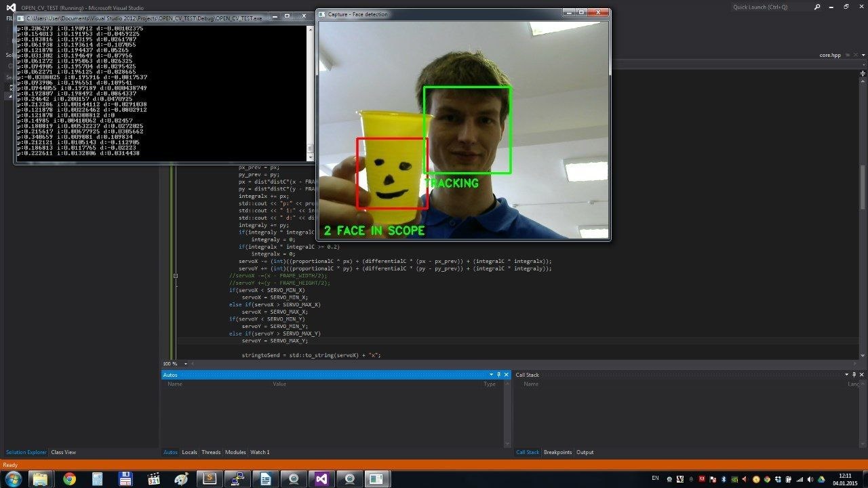Open document list dropdown beside core.hpp
Image resolution: width=868 pixels, height=488 pixels.
tap(863, 56)
